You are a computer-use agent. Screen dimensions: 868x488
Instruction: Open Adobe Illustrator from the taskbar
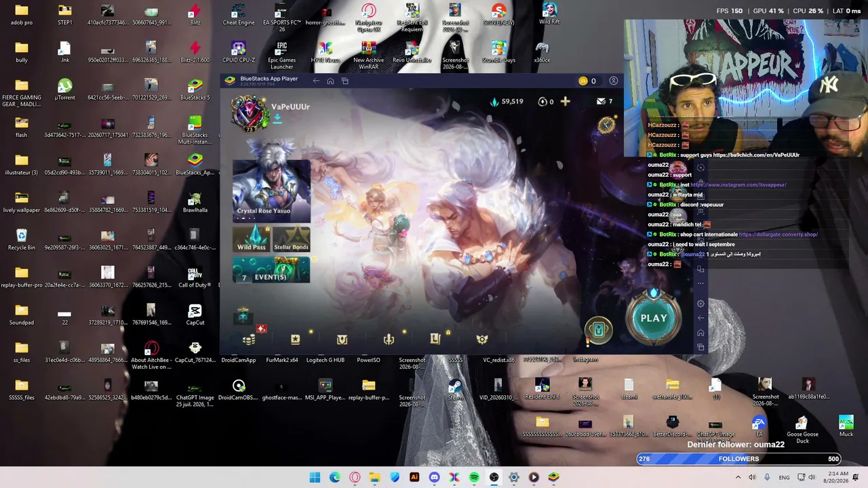tap(414, 477)
